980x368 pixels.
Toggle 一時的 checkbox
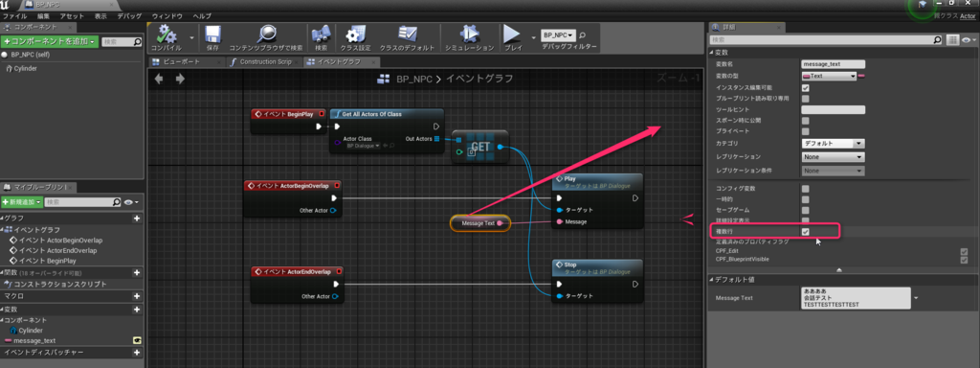[806, 199]
